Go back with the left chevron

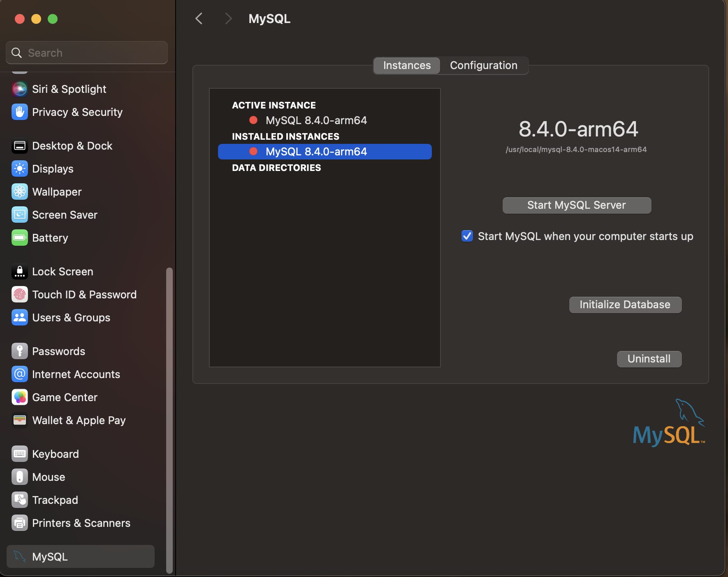point(199,18)
